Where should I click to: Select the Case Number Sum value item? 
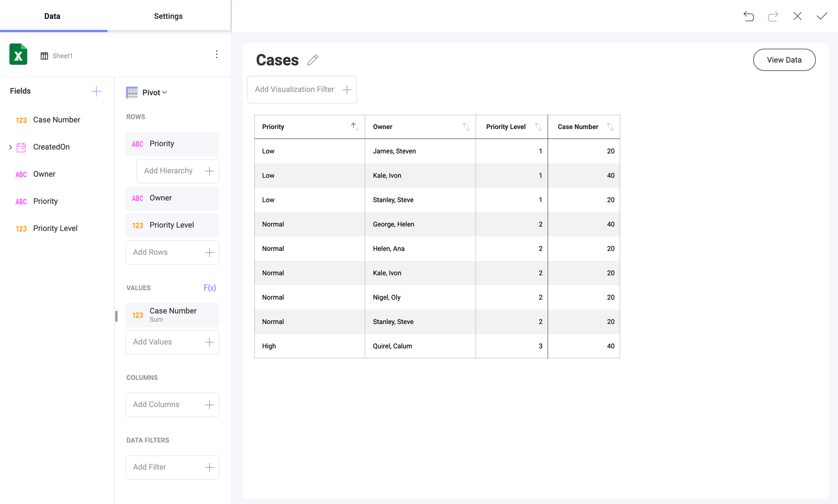(172, 315)
